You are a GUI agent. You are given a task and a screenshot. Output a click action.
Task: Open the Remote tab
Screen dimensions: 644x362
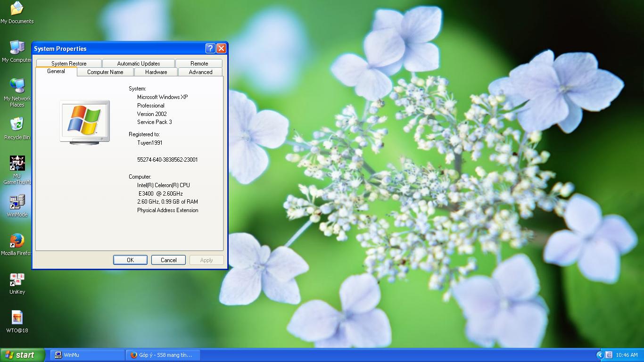[x=199, y=64]
